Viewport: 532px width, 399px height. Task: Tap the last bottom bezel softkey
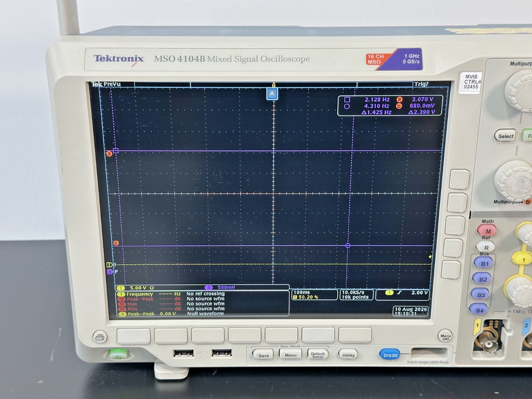click(355, 335)
